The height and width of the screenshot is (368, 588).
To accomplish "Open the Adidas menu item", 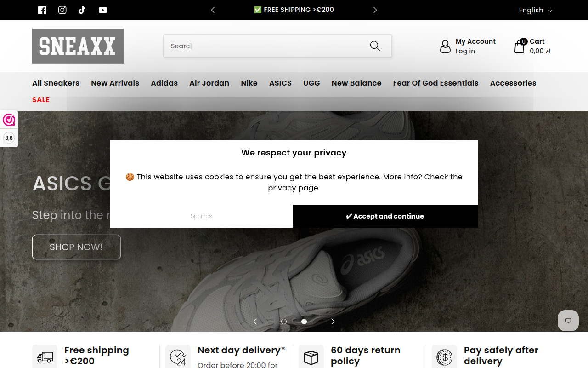I will 164,83.
